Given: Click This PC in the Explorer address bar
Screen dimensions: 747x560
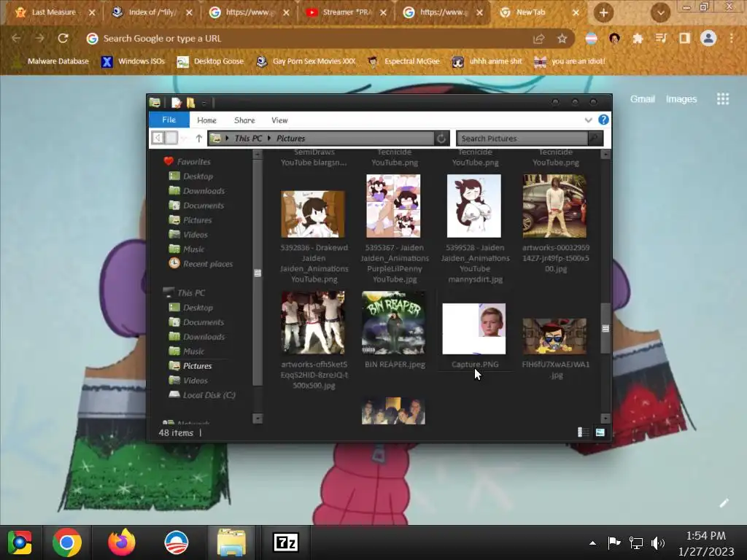Looking at the screenshot, I should (x=248, y=138).
